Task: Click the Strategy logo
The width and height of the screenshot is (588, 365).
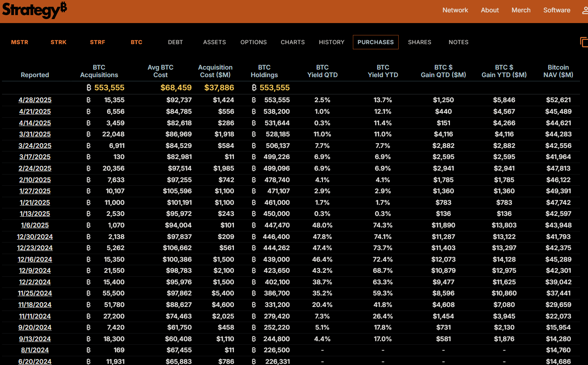Action: tap(34, 10)
